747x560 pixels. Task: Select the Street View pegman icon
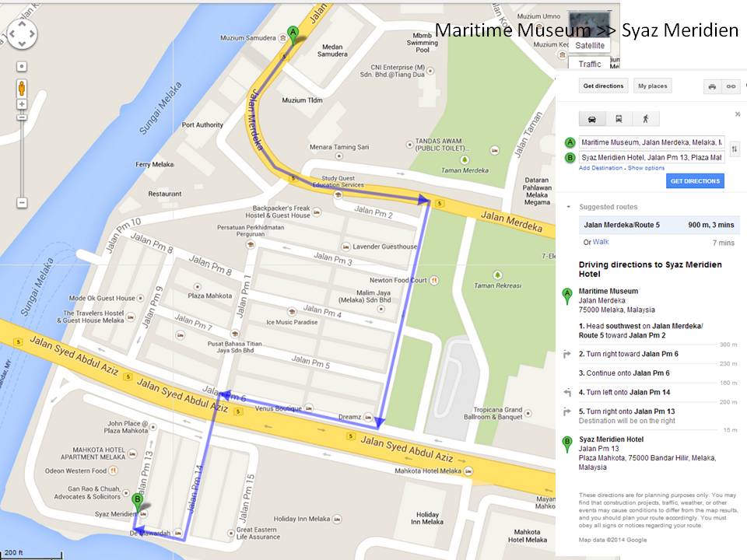click(22, 89)
